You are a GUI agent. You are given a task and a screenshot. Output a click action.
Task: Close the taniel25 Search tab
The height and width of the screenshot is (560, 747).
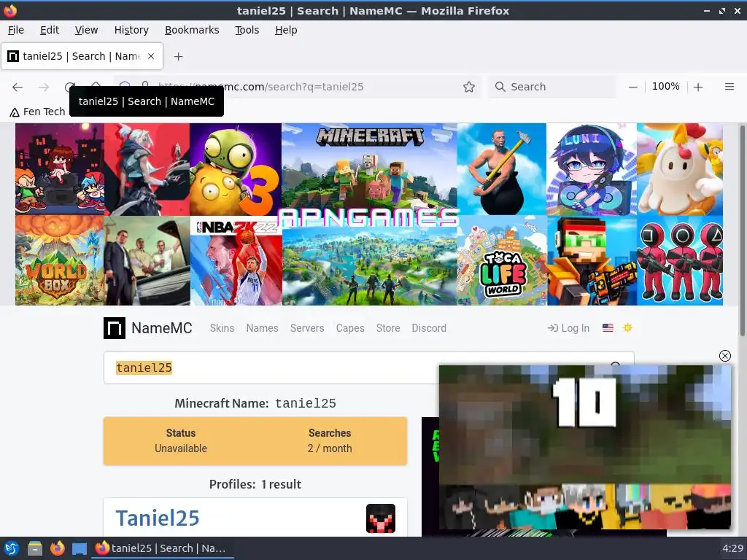coord(151,56)
